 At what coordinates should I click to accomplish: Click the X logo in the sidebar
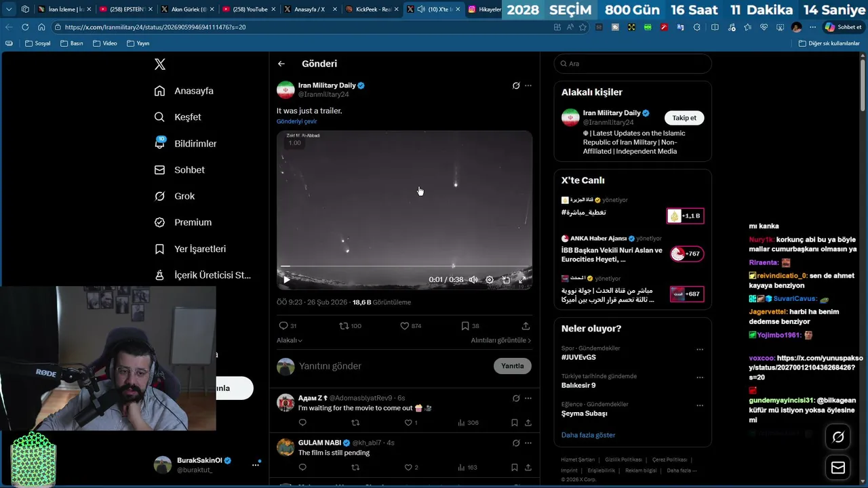coord(160,64)
